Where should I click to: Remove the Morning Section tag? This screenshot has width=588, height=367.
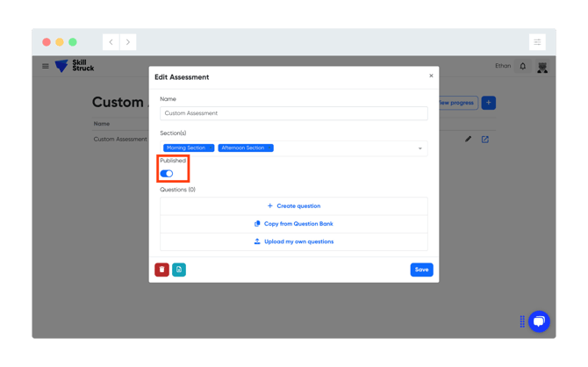tap(211, 148)
